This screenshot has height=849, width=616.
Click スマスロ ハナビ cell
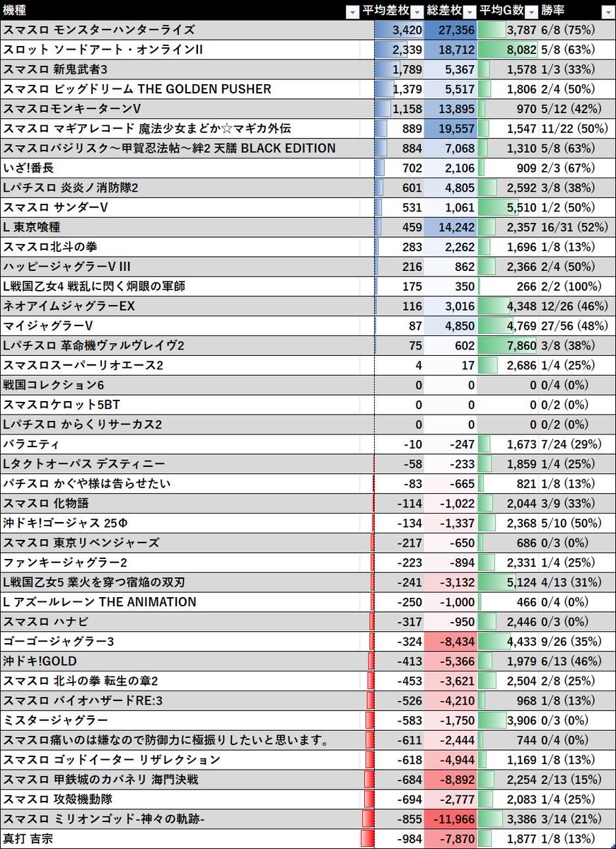click(x=180, y=623)
